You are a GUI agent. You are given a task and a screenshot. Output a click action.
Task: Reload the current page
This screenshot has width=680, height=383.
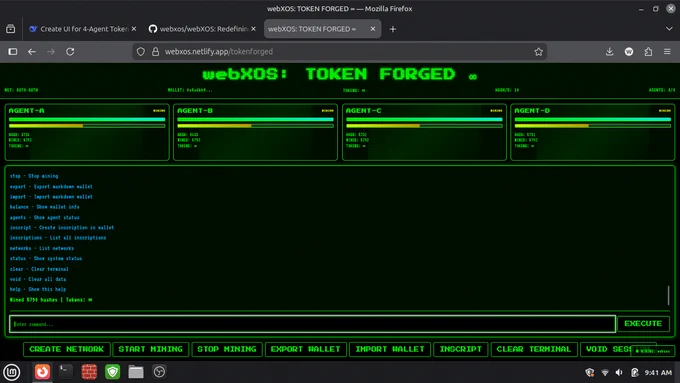pos(70,52)
